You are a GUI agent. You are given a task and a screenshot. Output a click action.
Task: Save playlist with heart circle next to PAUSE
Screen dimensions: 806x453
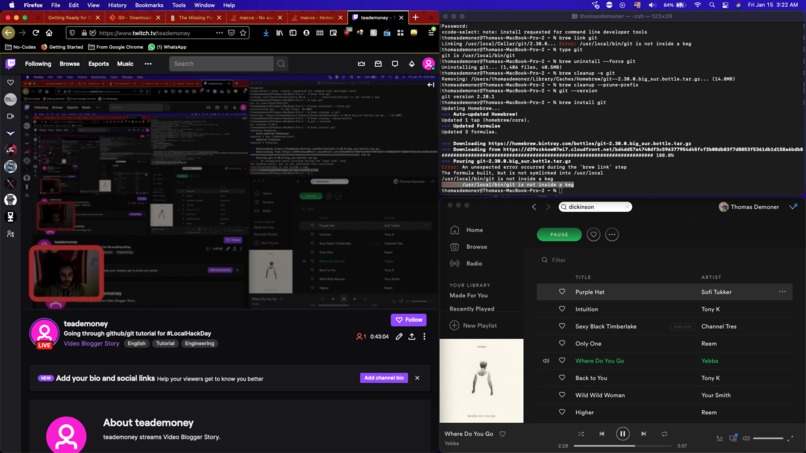(593, 234)
